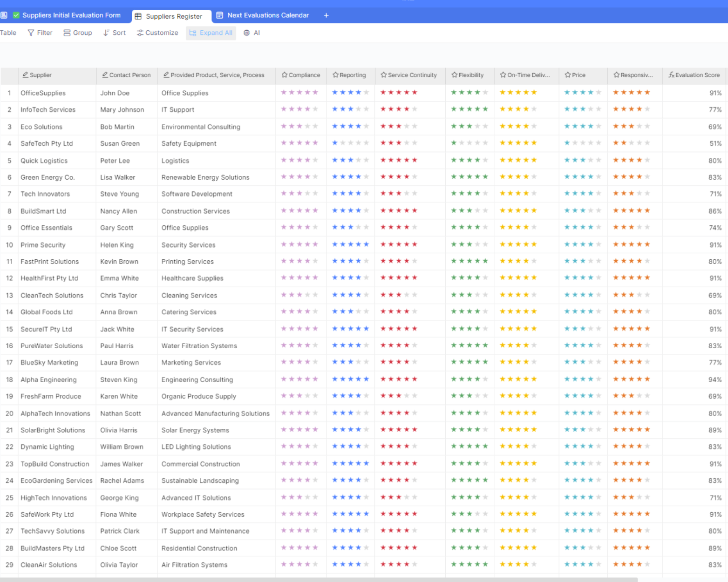Switch to Next Evaluations Calendar tab
Viewport: 728px width, 582px height.
click(267, 15)
